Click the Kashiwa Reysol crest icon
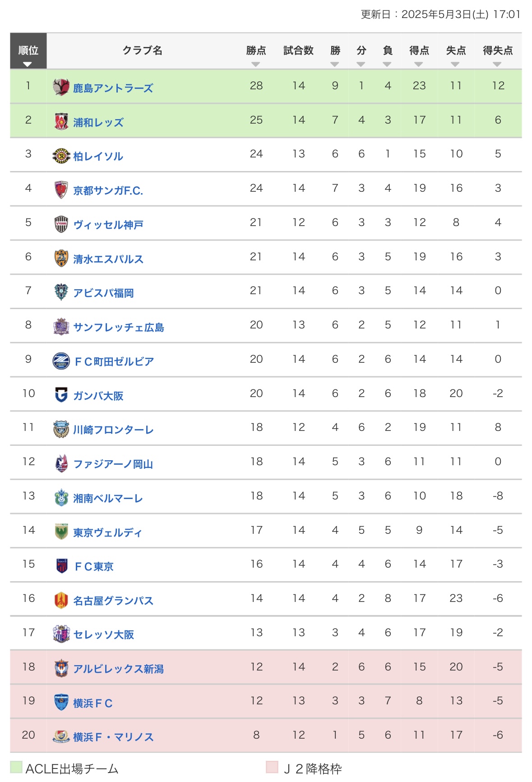Screen dimensions: 532x782 61,156
